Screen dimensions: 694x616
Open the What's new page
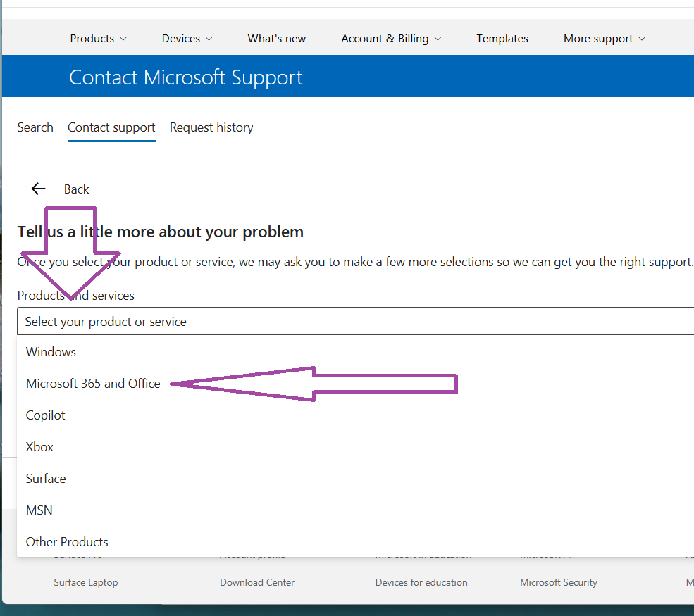tap(277, 39)
